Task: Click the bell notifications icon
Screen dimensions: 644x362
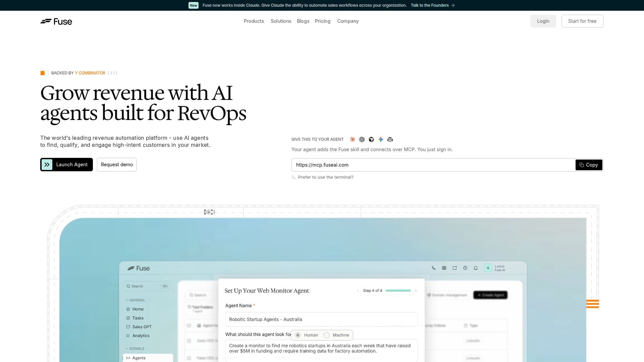Action: (x=476, y=268)
